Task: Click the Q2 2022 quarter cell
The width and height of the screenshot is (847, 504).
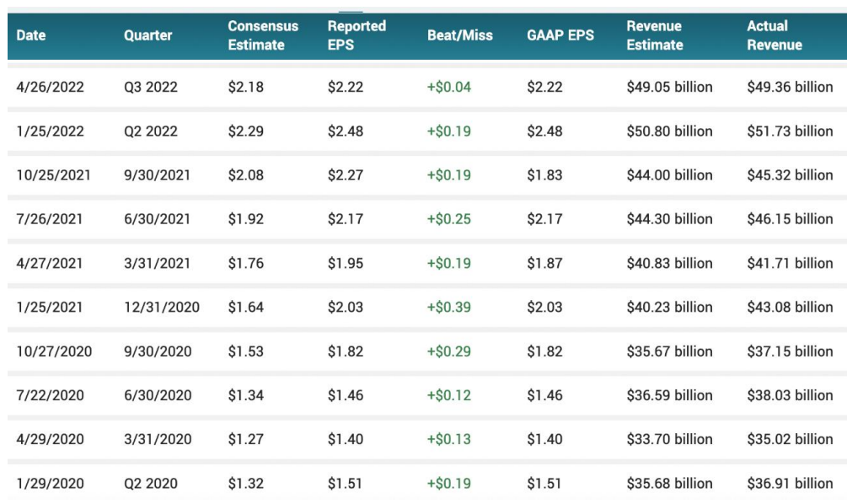Action: [151, 131]
